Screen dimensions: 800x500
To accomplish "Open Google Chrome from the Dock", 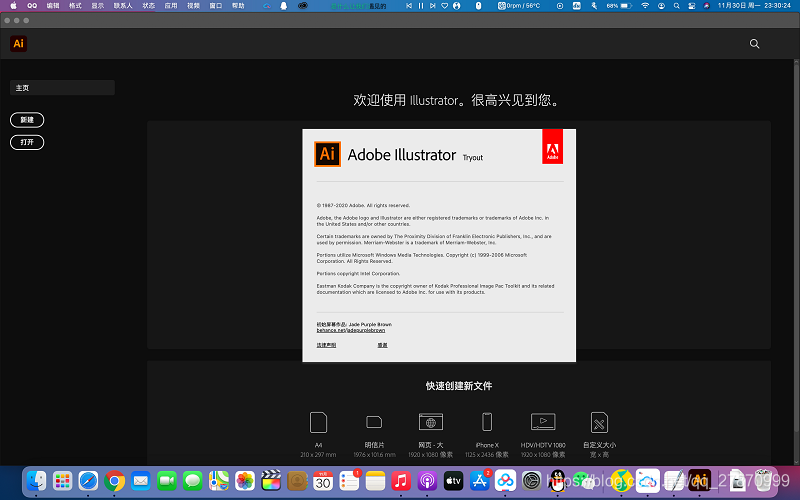I will point(114,481).
